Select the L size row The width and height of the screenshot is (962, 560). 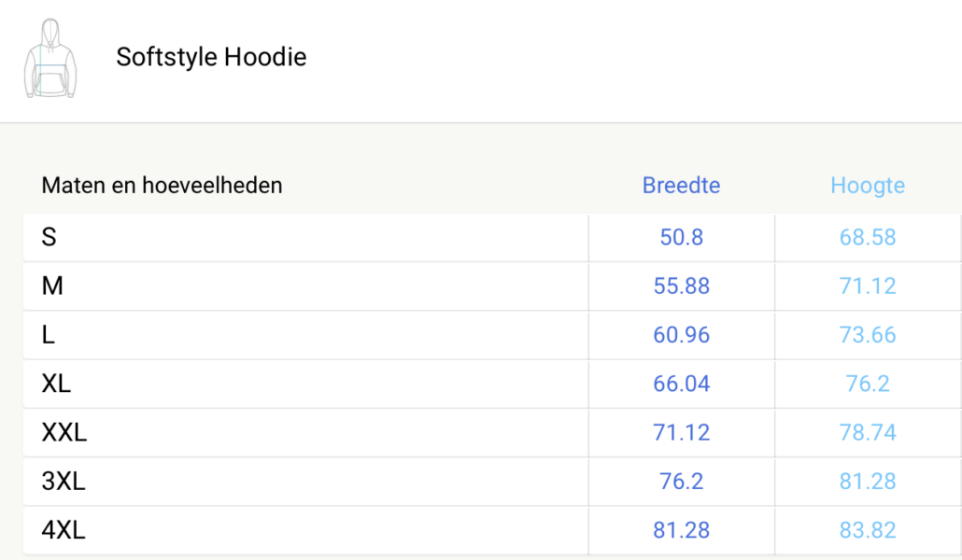[492, 335]
